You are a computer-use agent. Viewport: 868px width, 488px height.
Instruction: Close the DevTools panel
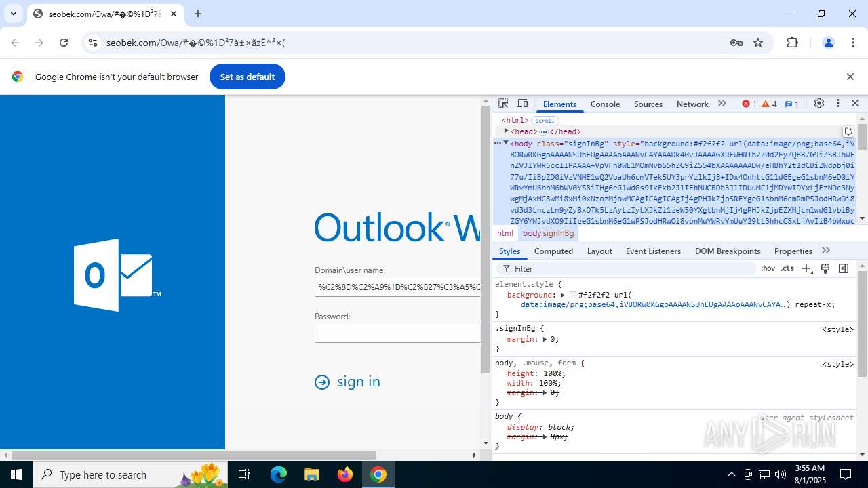[855, 104]
